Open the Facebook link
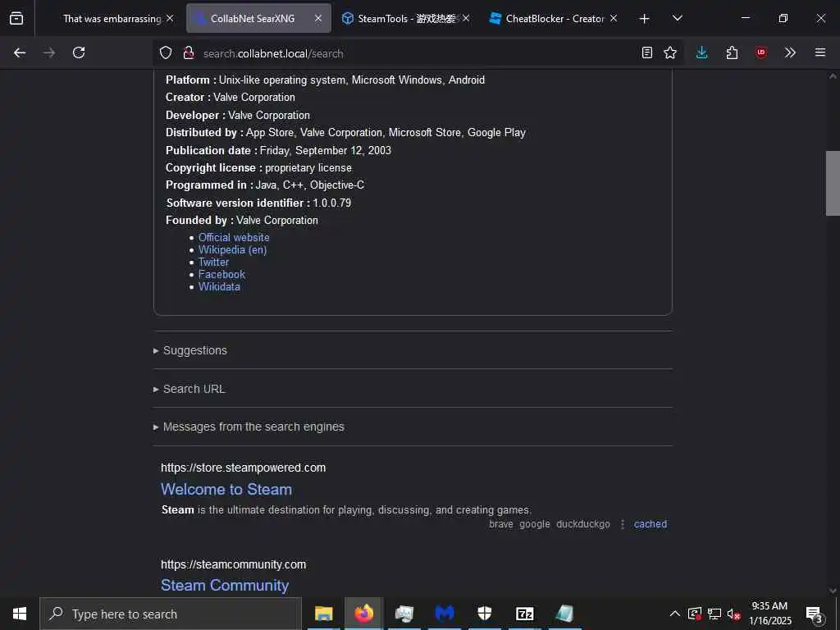Viewport: 840px width, 630px height. (221, 274)
